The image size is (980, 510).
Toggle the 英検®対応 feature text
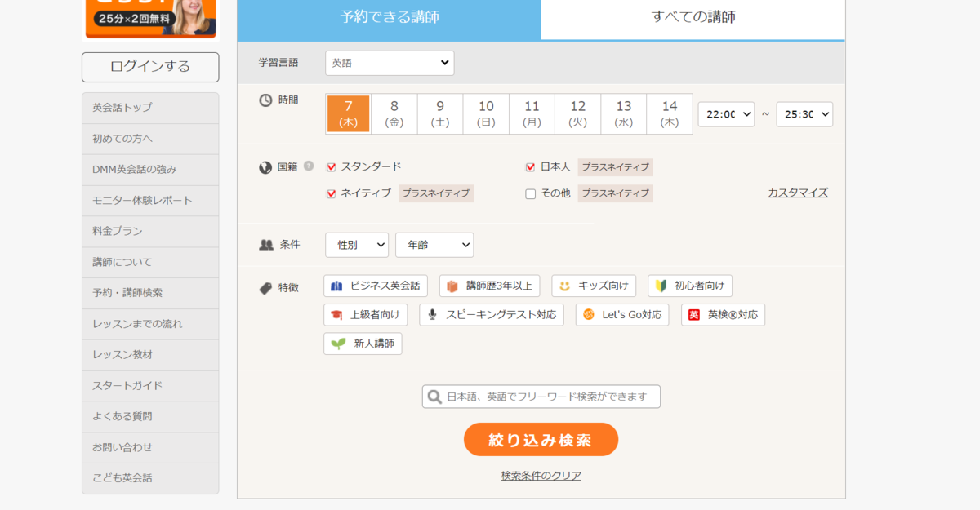pyautogui.click(x=733, y=314)
